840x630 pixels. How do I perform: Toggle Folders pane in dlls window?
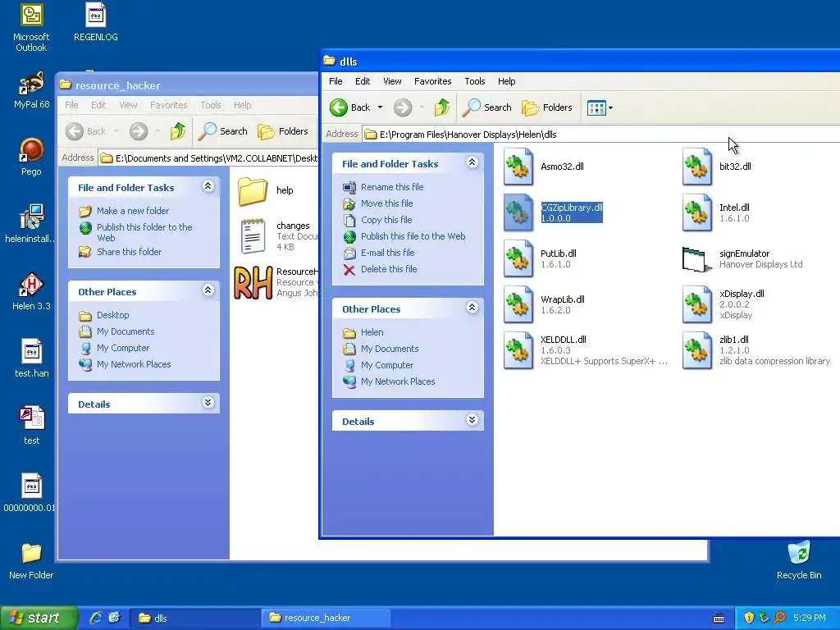(547, 107)
